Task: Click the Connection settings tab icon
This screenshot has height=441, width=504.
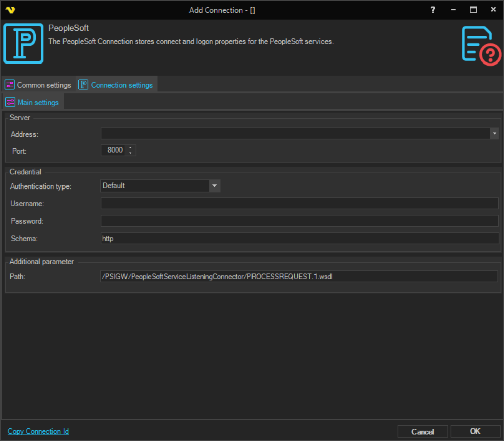Action: pyautogui.click(x=83, y=85)
